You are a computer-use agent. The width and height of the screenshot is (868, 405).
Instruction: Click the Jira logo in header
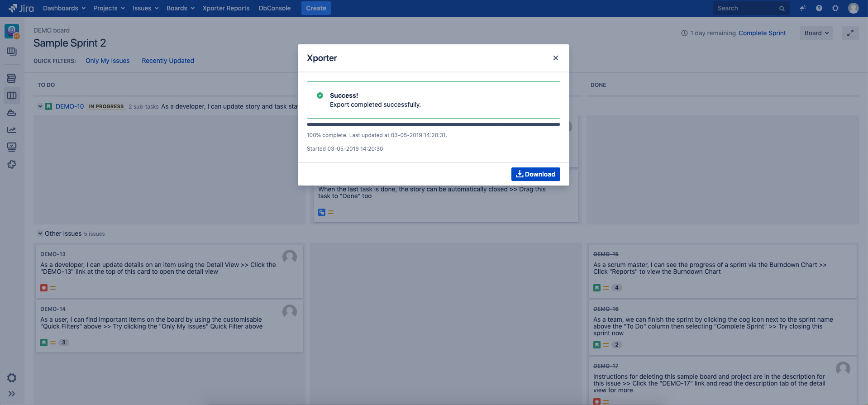click(x=21, y=8)
